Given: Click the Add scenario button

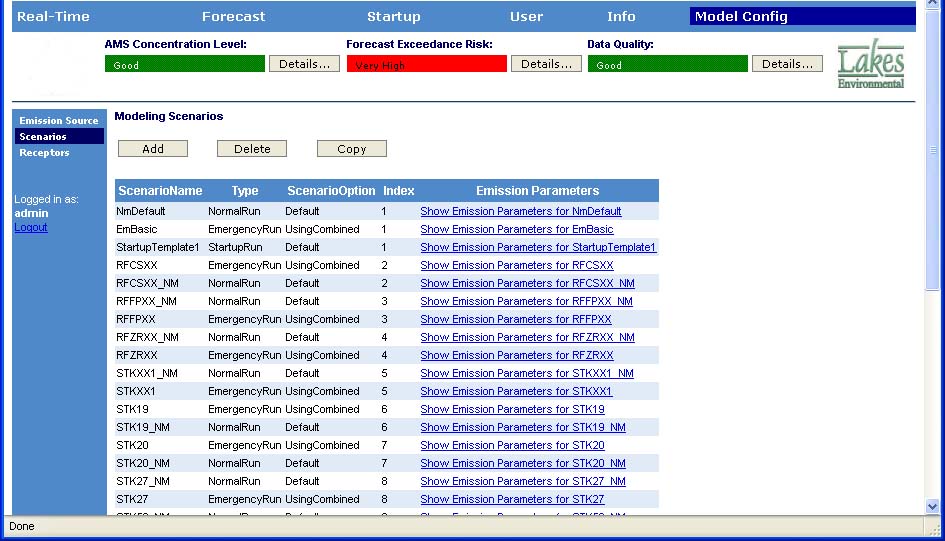Looking at the screenshot, I should click(153, 149).
